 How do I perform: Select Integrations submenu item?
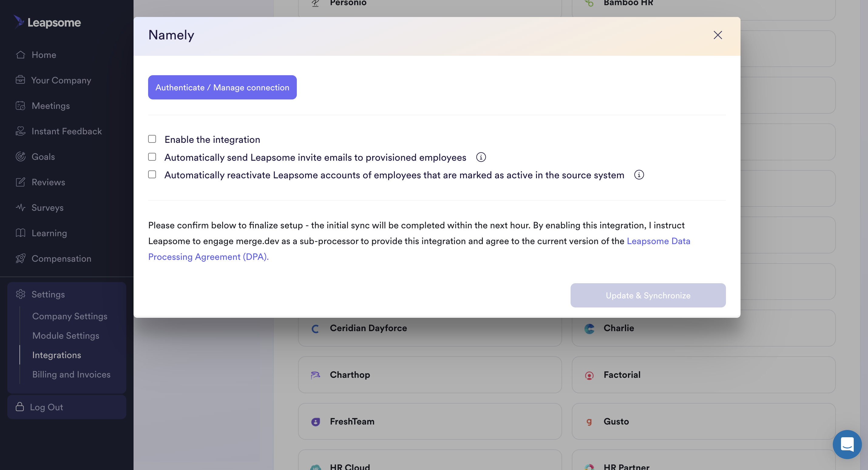[x=57, y=355]
